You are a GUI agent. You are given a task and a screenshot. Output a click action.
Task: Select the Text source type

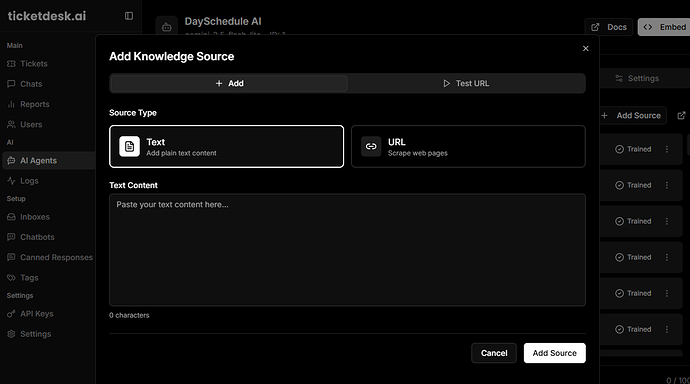227,146
